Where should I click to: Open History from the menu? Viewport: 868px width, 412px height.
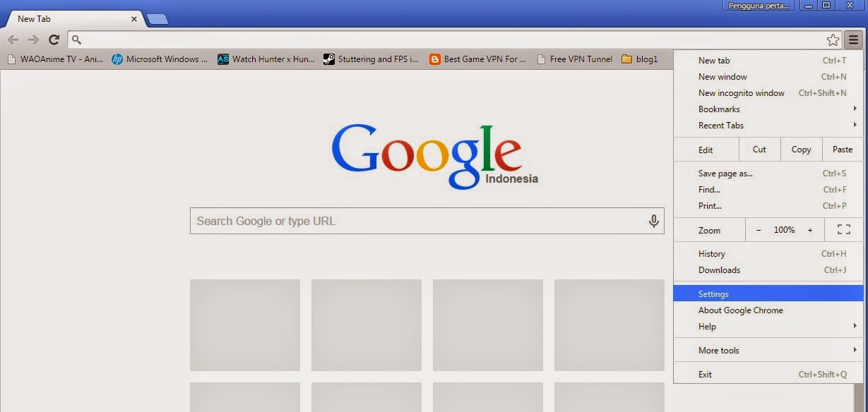pos(768,254)
